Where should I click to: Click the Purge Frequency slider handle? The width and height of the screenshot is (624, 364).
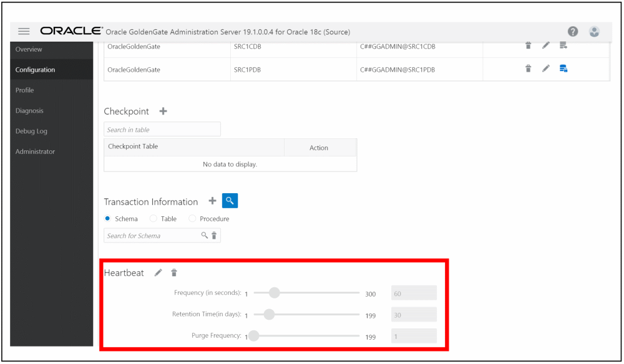(x=254, y=336)
